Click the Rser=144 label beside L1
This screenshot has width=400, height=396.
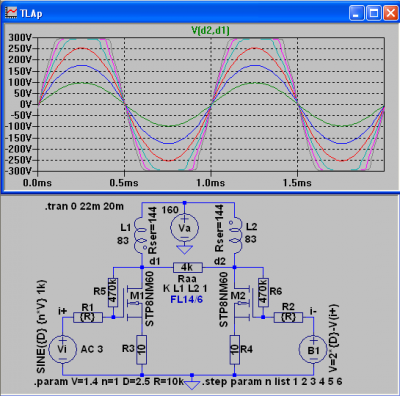[152, 230]
